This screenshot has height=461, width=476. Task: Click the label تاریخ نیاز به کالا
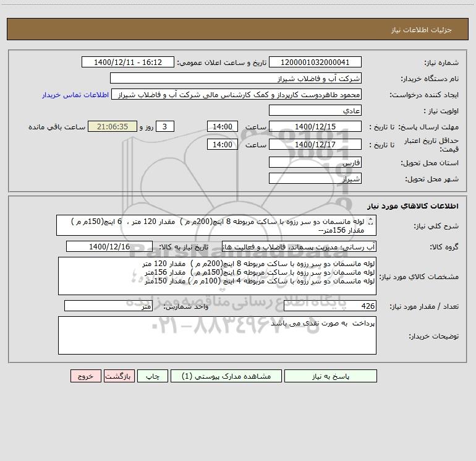tap(184, 247)
